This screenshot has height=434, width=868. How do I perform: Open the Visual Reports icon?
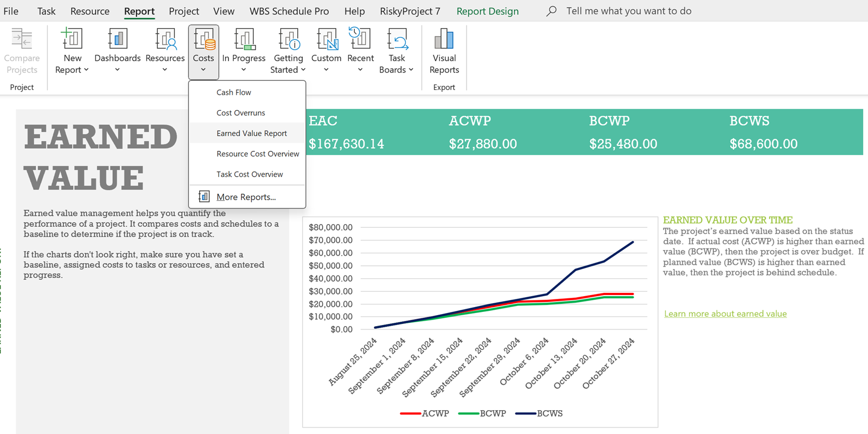tap(444, 40)
